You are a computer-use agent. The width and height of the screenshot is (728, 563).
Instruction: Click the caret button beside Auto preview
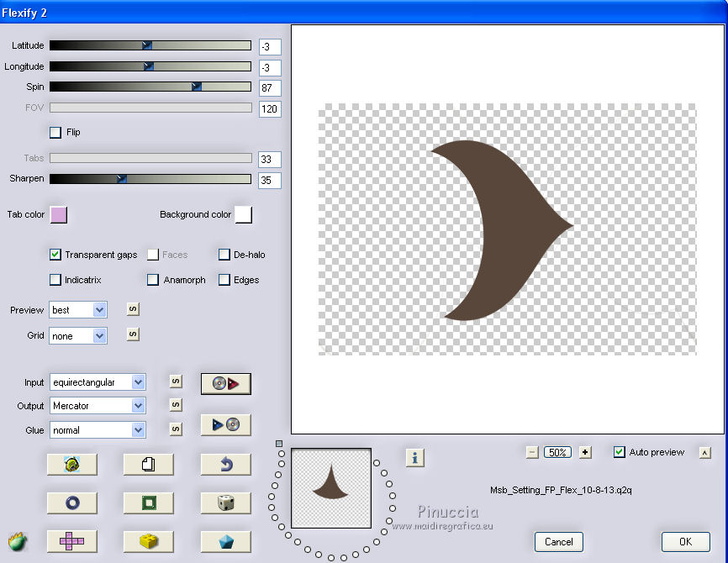click(x=704, y=453)
